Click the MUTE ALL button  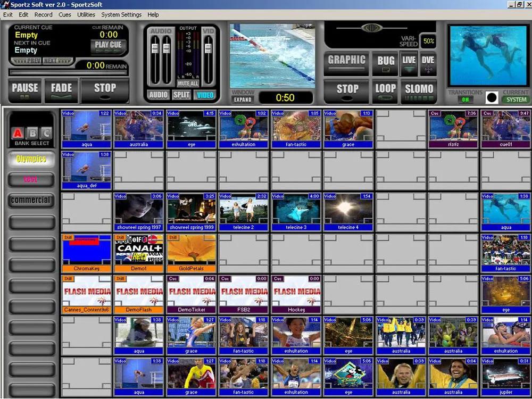pos(188,84)
